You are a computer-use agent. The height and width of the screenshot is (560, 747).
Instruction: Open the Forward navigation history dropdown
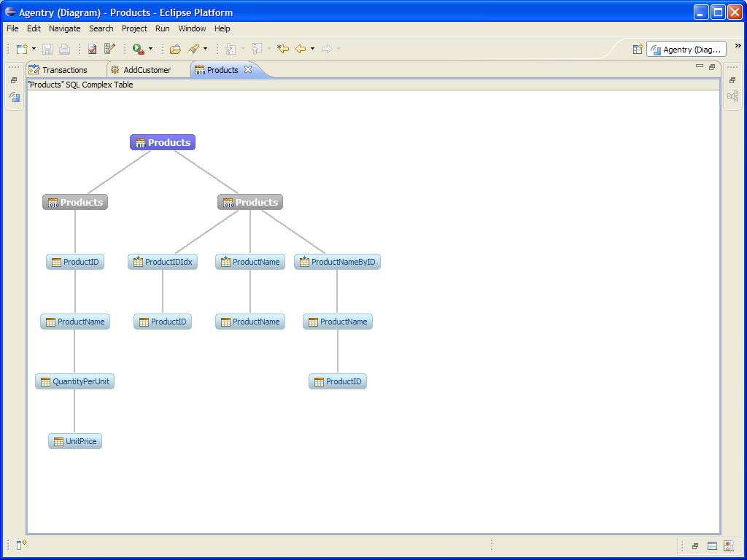(338, 49)
